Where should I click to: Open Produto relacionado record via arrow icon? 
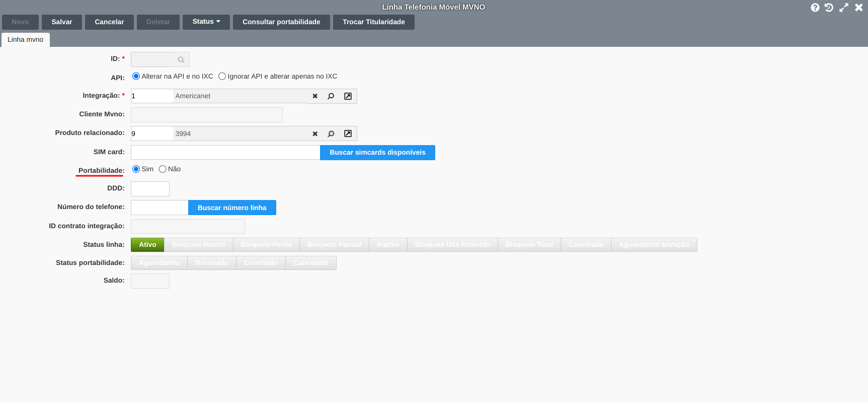click(x=348, y=133)
